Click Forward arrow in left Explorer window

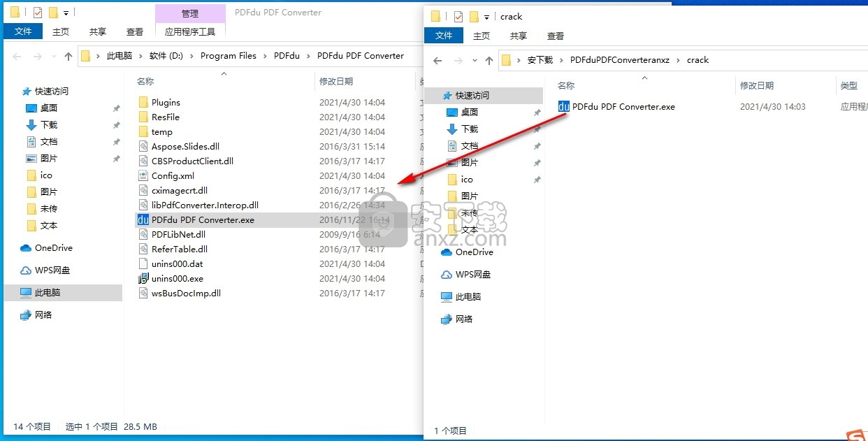[x=38, y=56]
